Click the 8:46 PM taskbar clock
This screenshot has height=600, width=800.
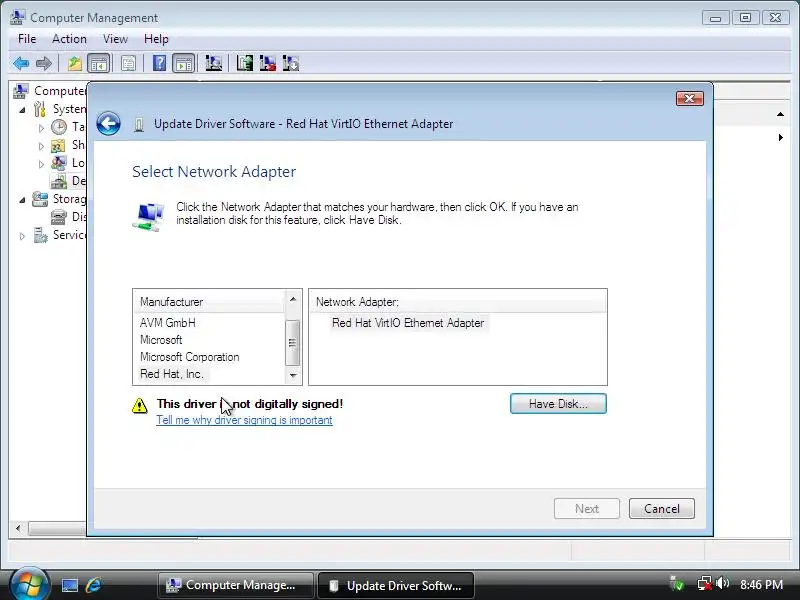(x=761, y=584)
